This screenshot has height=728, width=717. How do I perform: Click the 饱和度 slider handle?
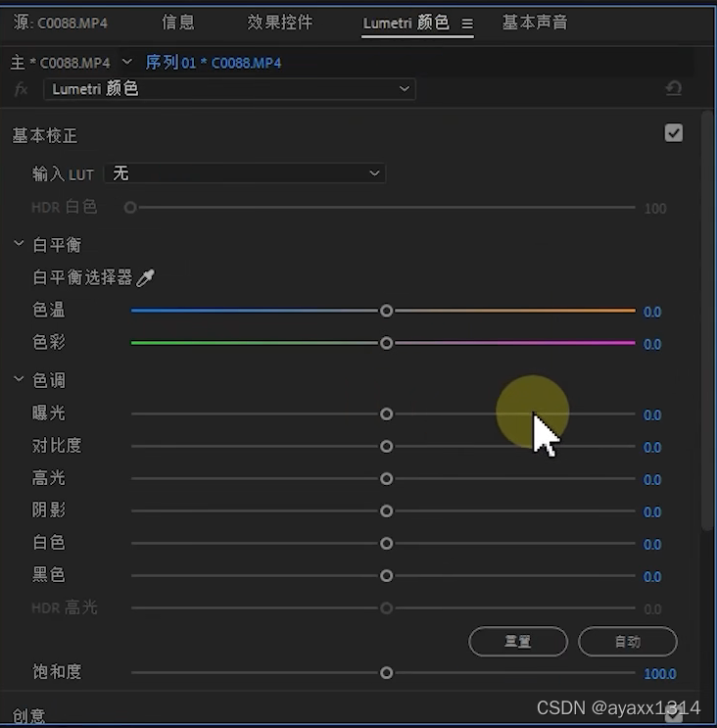(386, 673)
